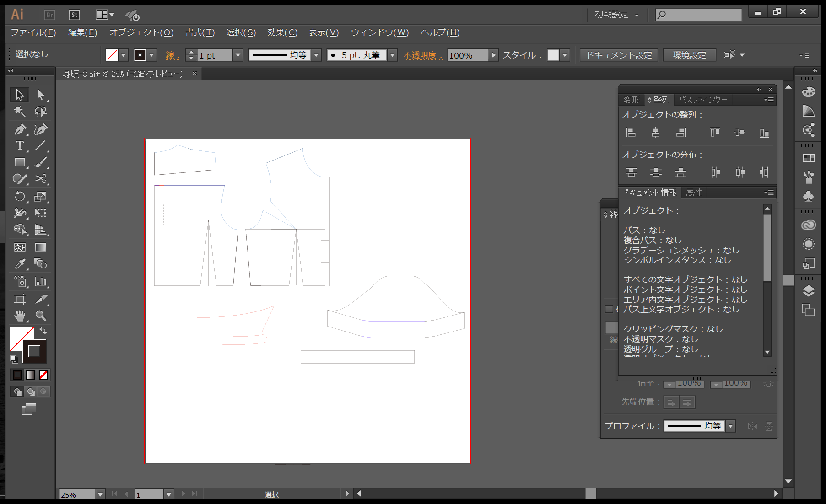The image size is (826, 504).
Task: Switch paint mode to Gradient
Action: tap(30, 375)
